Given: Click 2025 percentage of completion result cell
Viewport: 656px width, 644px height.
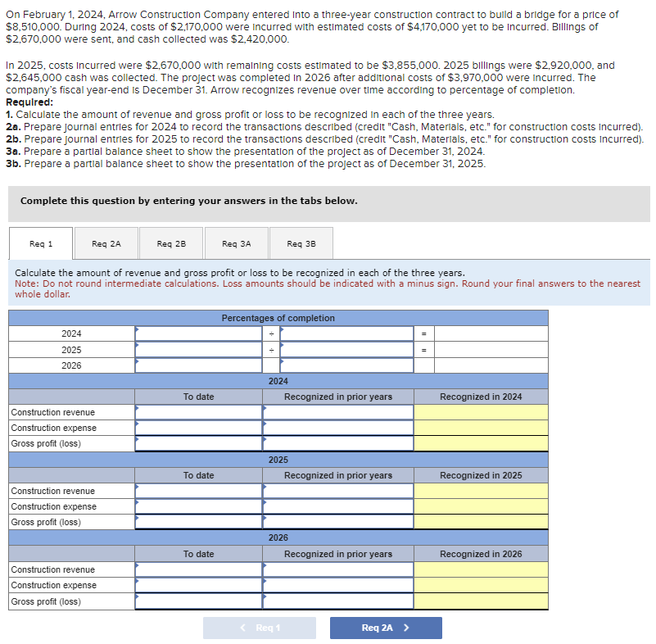Looking at the screenshot, I should pyautogui.click(x=491, y=349).
